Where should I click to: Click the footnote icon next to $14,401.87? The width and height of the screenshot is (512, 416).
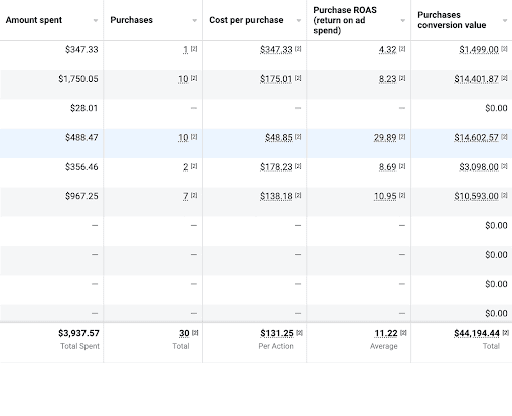pyautogui.click(x=504, y=78)
